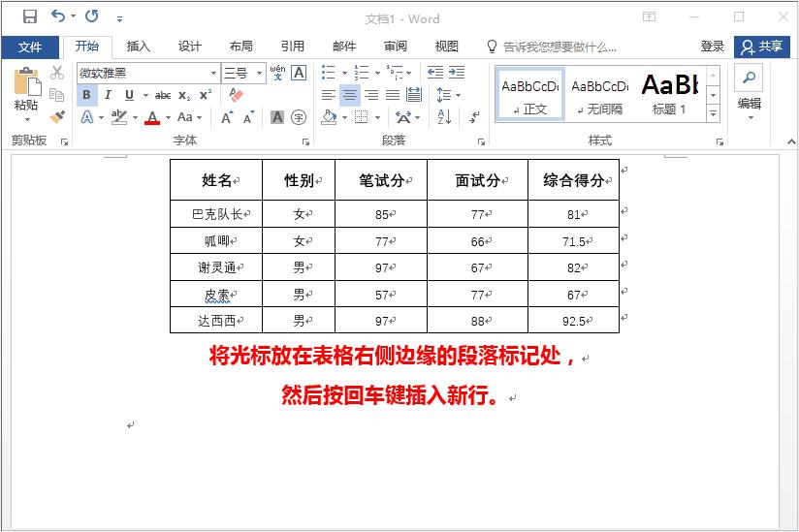The height and width of the screenshot is (532, 799).
Task: Expand the styles gallery more arrow
Action: [714, 114]
